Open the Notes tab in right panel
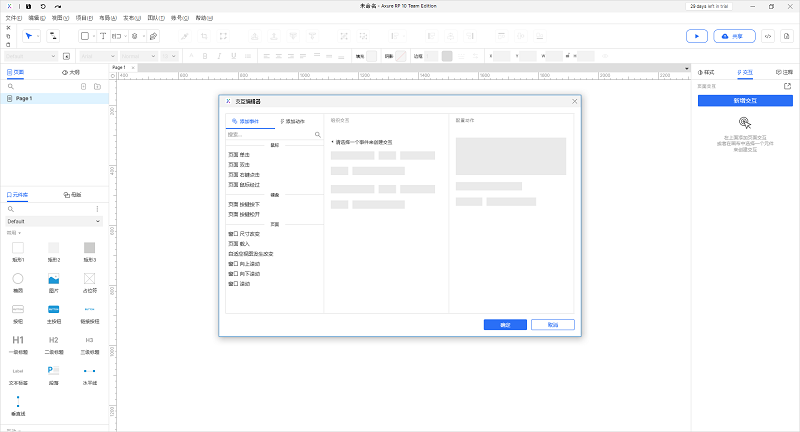 (x=784, y=72)
